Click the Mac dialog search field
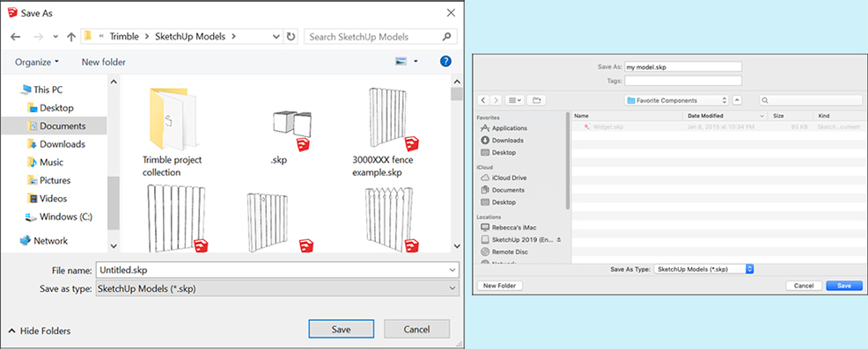 [811, 100]
